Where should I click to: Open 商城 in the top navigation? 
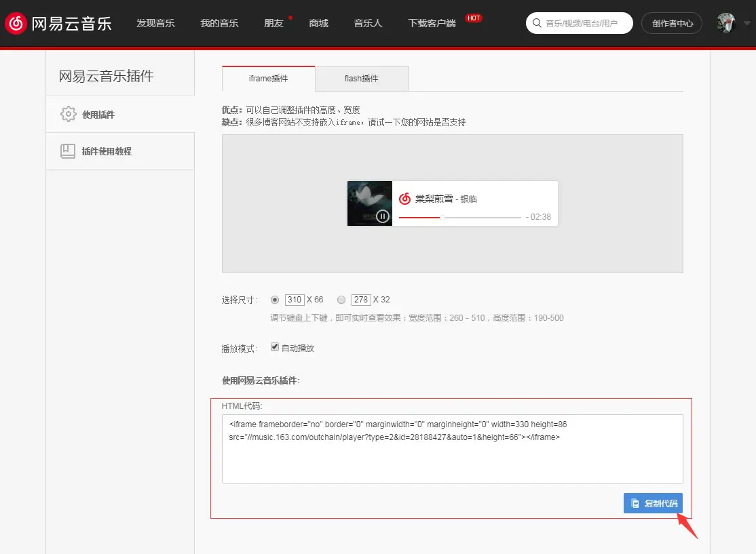pos(319,23)
